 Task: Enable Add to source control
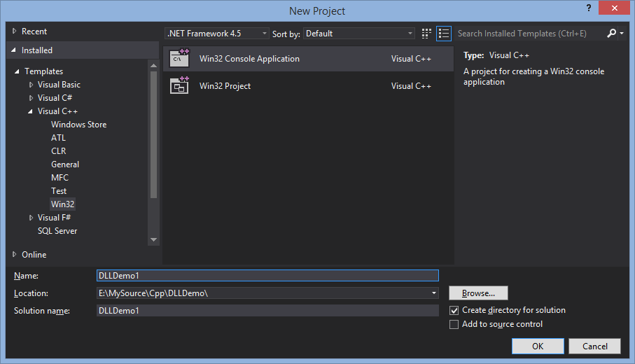tap(454, 324)
